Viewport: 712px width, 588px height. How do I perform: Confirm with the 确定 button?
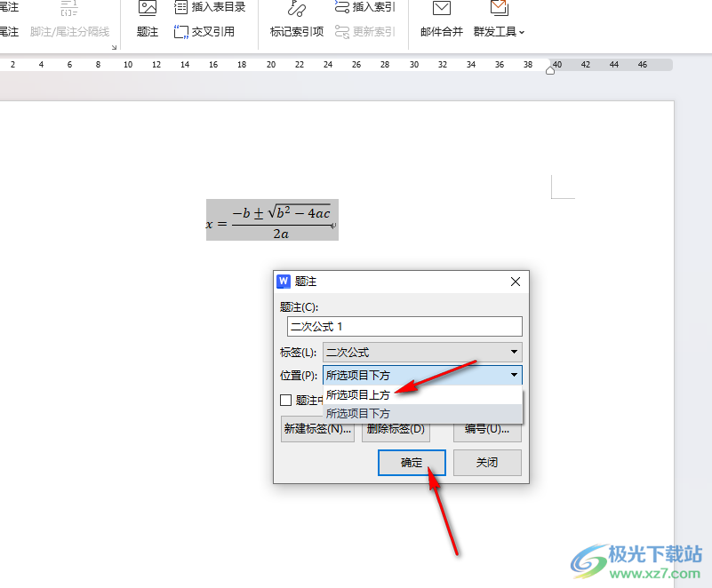click(412, 463)
